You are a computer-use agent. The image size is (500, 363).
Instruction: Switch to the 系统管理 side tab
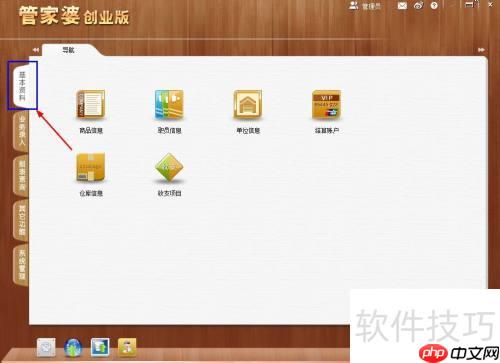point(21,265)
